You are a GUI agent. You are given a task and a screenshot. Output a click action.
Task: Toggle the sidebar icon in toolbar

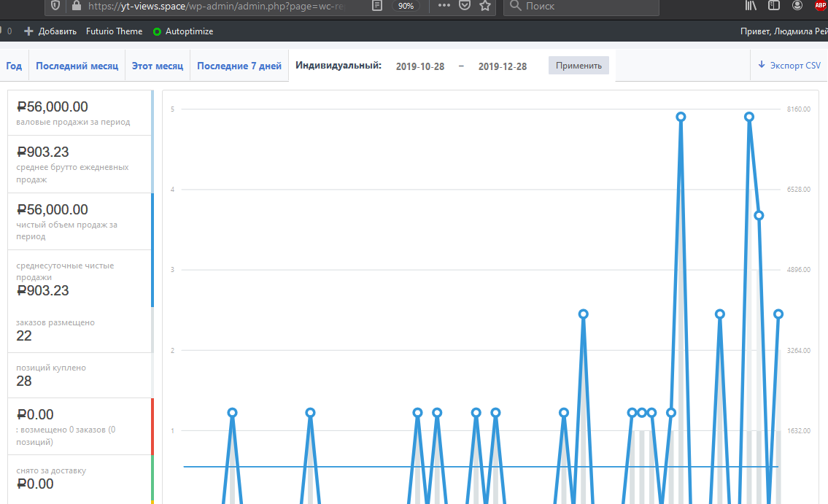773,5
